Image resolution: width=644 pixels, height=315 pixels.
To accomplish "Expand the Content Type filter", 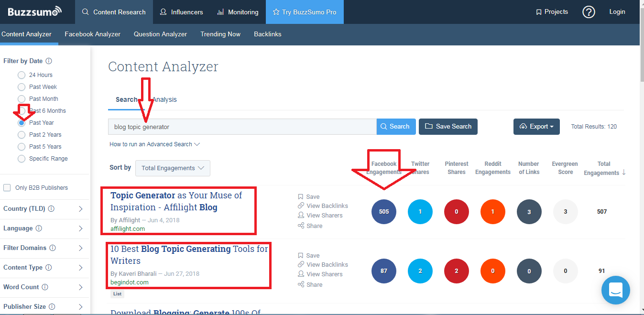I will coord(80,268).
